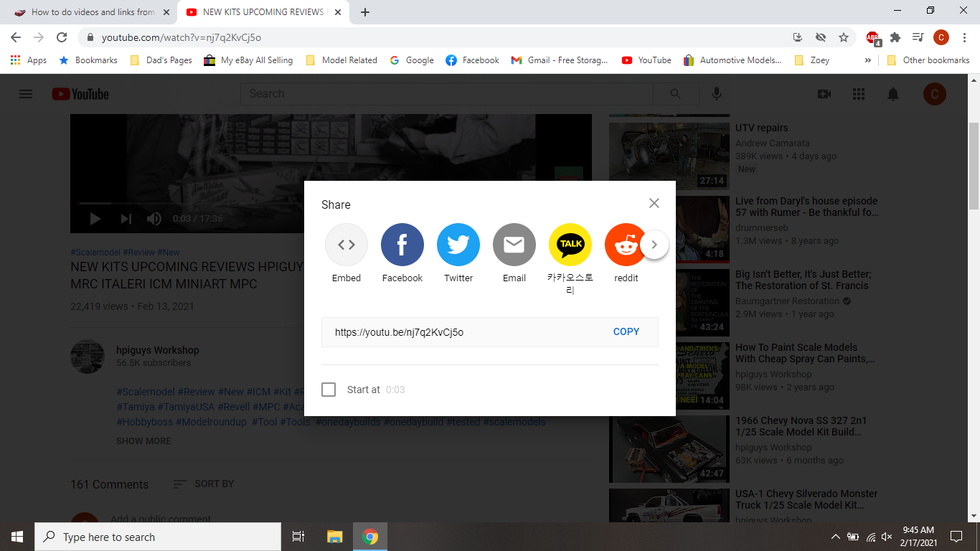
Task: Click the #Scalemodel hashtag above title
Action: point(95,253)
